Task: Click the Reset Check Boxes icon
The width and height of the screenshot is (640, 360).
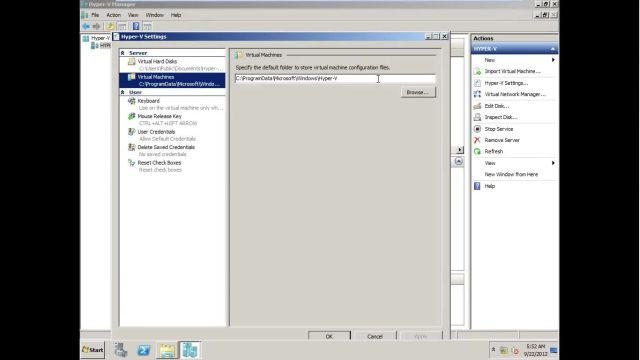Action: pos(131,163)
